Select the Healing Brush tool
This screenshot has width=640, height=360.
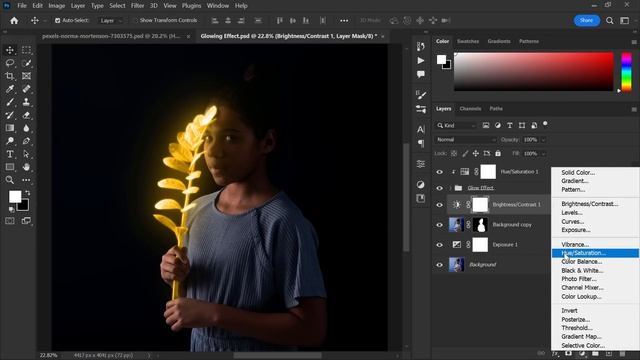26,89
